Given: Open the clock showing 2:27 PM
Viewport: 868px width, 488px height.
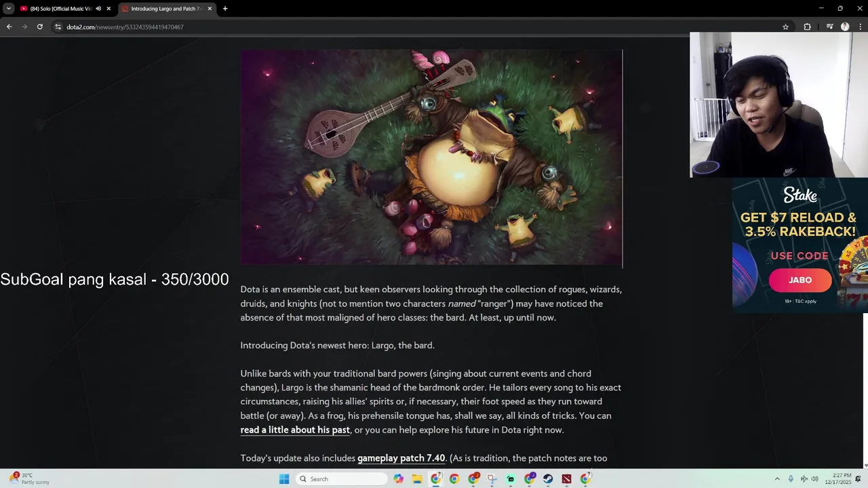Looking at the screenshot, I should pos(840,479).
